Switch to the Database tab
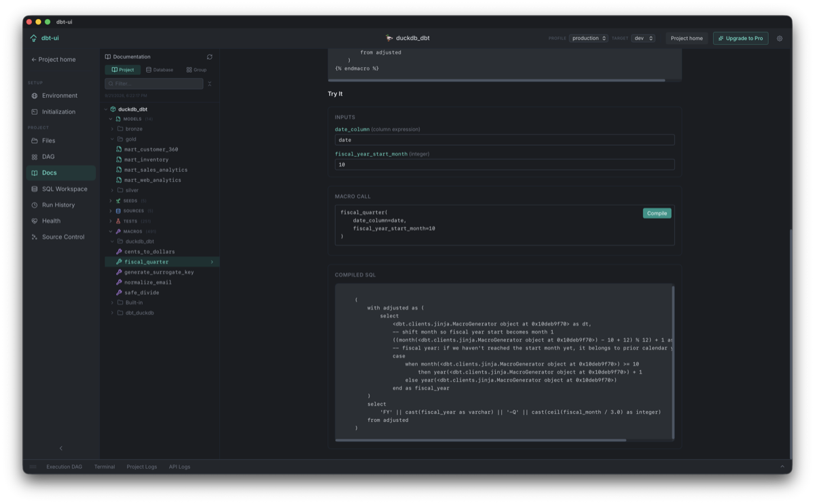This screenshot has height=504, width=815. coord(160,70)
